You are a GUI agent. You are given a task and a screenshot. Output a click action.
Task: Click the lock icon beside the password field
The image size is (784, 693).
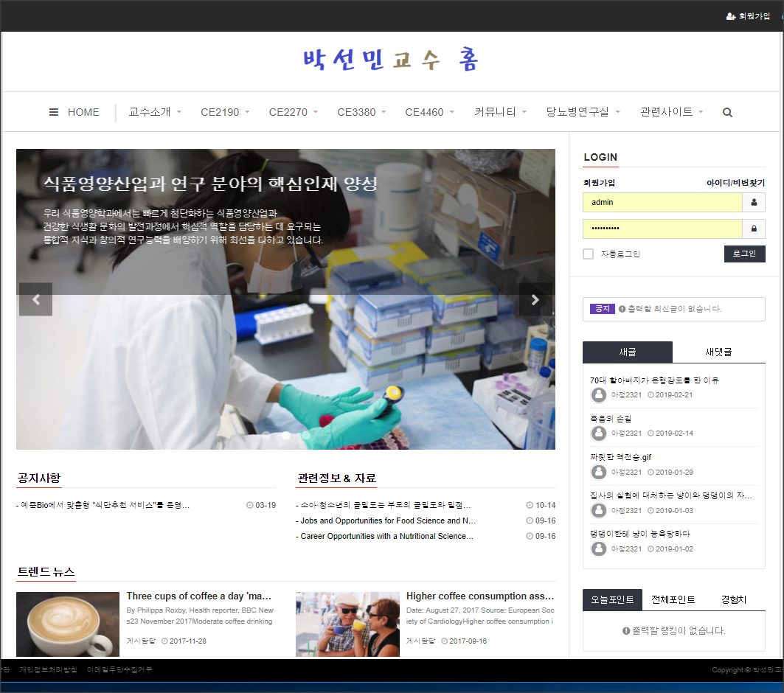pos(754,229)
